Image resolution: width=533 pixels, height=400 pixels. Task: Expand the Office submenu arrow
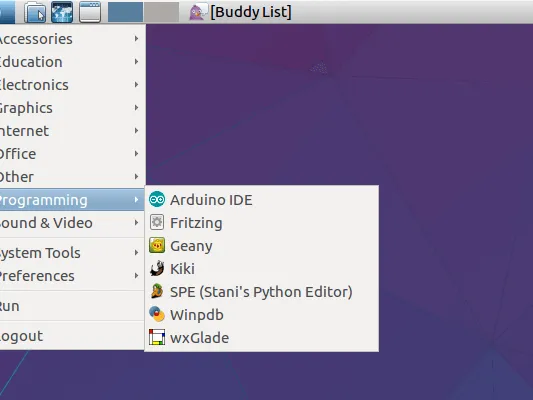(x=136, y=154)
